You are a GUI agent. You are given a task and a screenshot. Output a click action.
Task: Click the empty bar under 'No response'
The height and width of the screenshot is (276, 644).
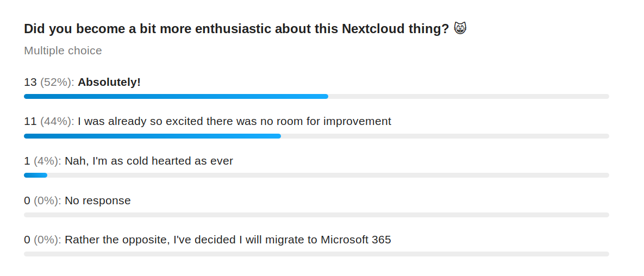click(316, 215)
